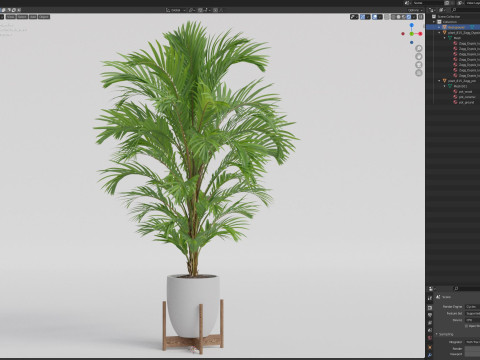Image resolution: width=480 pixels, height=360 pixels.
Task: Select the pot_ground material row
Action: click(x=466, y=102)
